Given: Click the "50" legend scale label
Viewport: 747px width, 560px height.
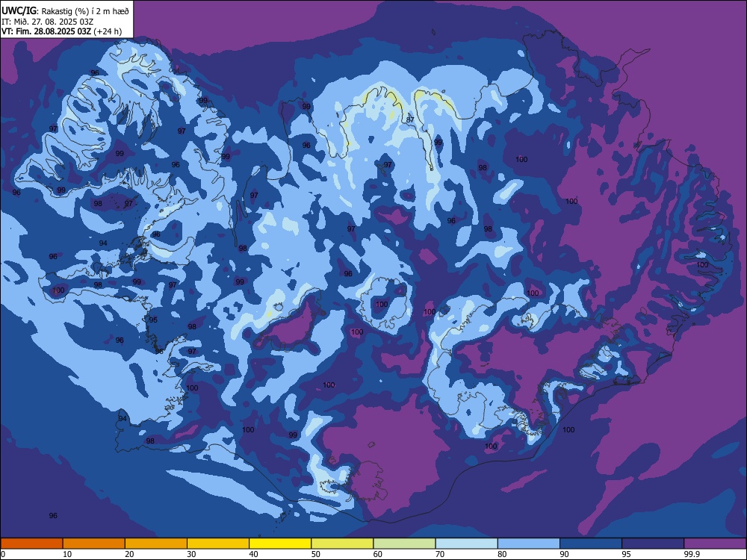Looking at the screenshot, I should [316, 554].
